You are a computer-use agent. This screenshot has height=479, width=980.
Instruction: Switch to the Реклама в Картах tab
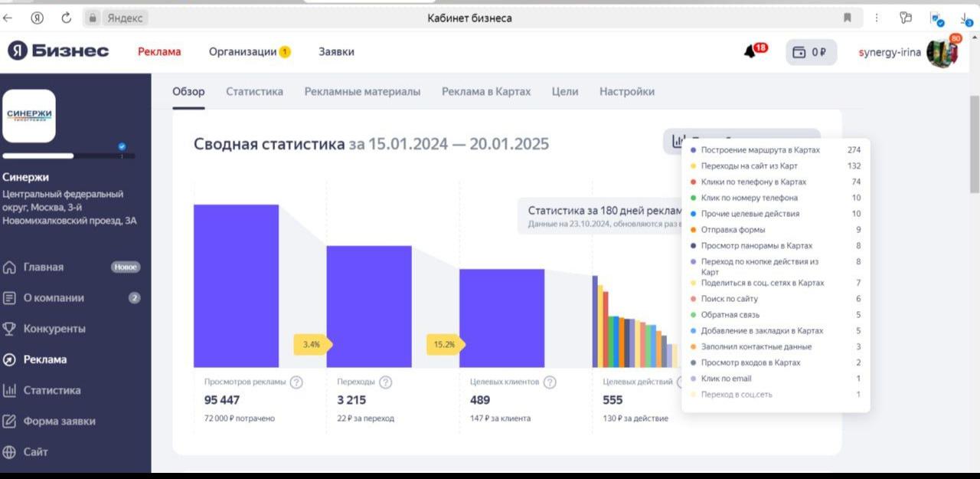click(x=485, y=91)
